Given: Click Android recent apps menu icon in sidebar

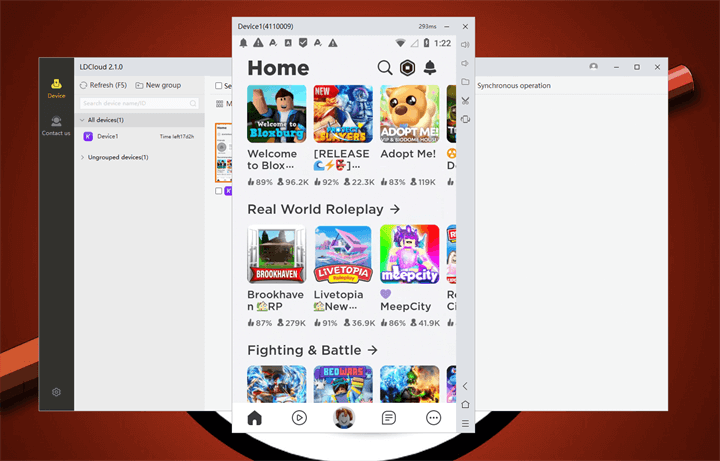Looking at the screenshot, I should (x=465, y=423).
